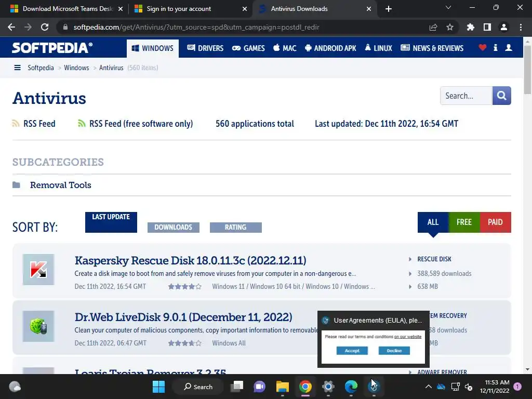Image resolution: width=532 pixels, height=399 pixels.
Task: Click into the Softpedia search field
Action: pyautogui.click(x=466, y=96)
